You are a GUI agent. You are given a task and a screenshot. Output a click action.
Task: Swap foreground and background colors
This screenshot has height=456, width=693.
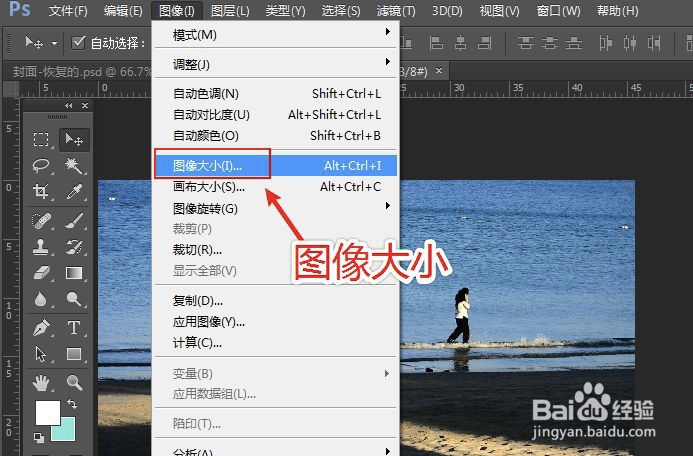(72, 403)
